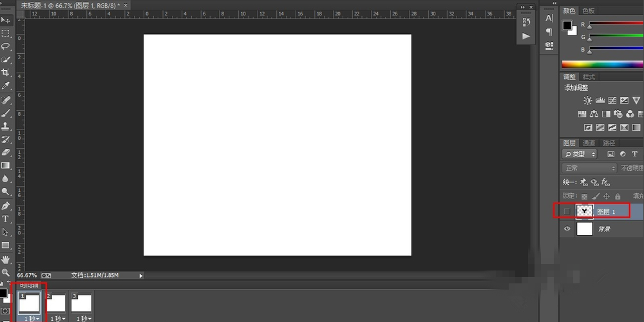
Task: Open frame 1 delay dropdown (1 秒)
Action: pos(32,318)
